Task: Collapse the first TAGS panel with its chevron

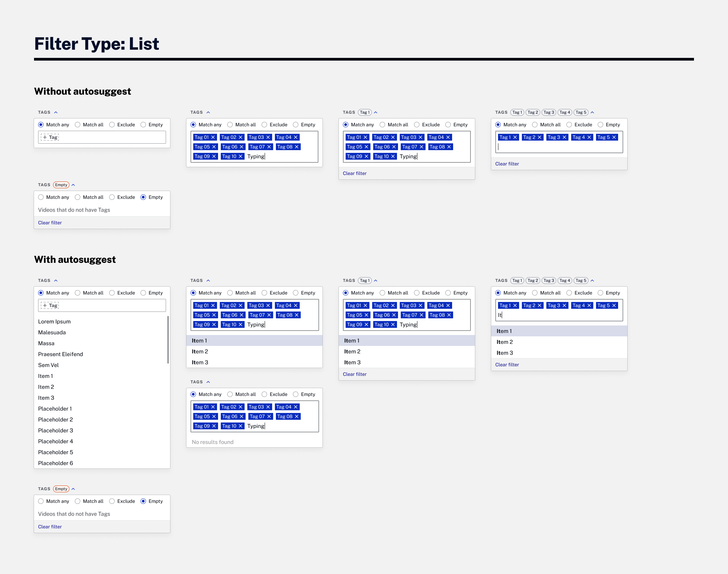Action: tap(55, 112)
